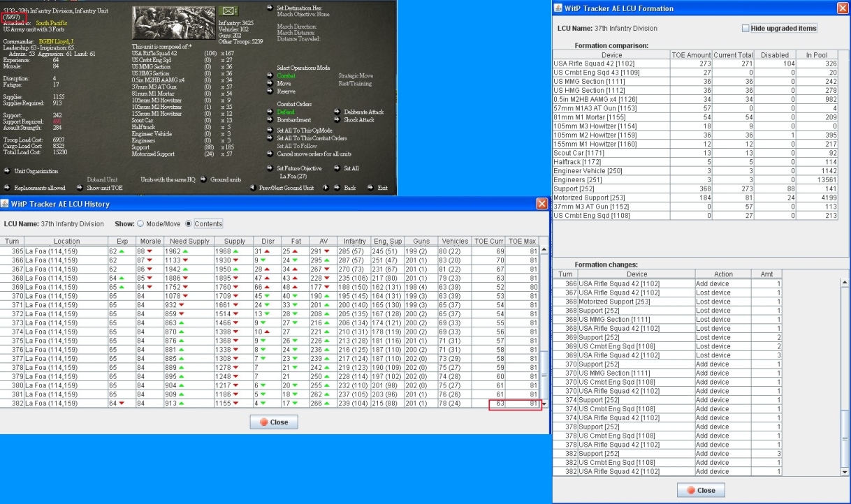Click history table scrollbar down arrow
851x504 pixels.
[544, 404]
